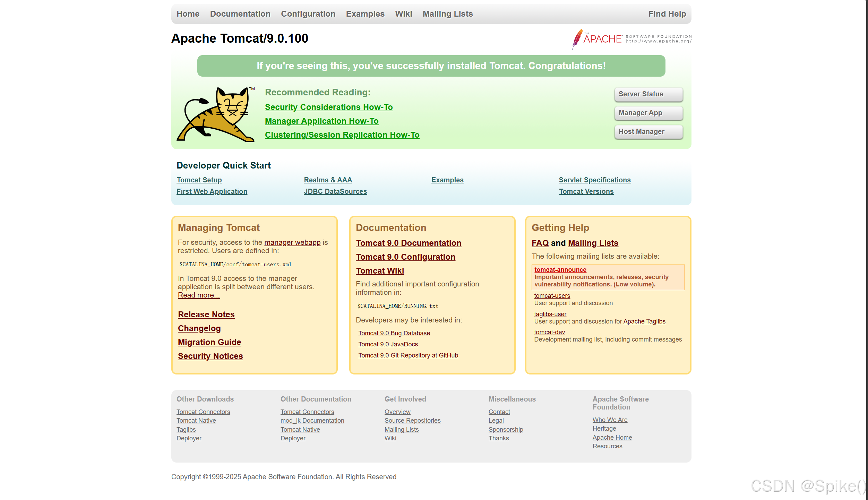
Task: Open Tomcat 9.0 Configuration documentation link
Action: (x=405, y=257)
